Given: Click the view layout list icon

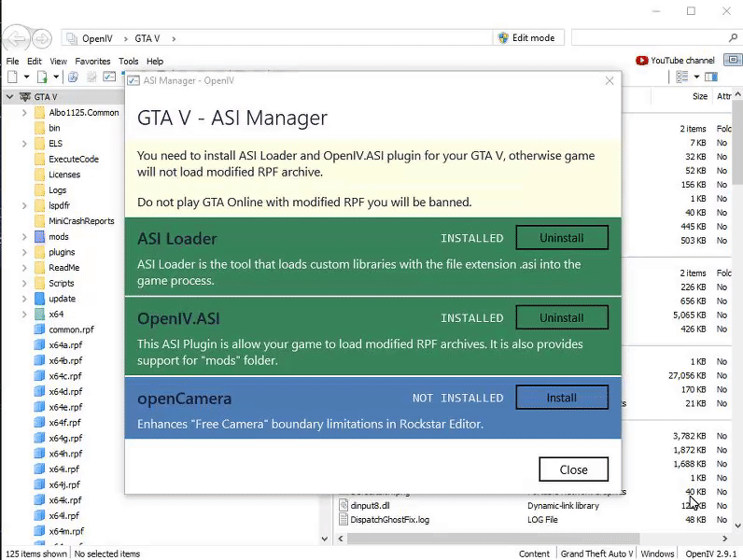Looking at the screenshot, I should click(682, 77).
